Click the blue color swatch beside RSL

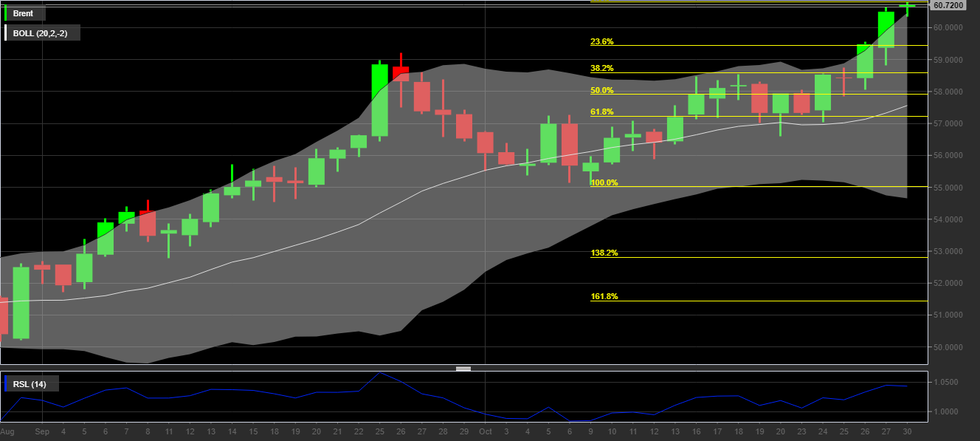6,383
